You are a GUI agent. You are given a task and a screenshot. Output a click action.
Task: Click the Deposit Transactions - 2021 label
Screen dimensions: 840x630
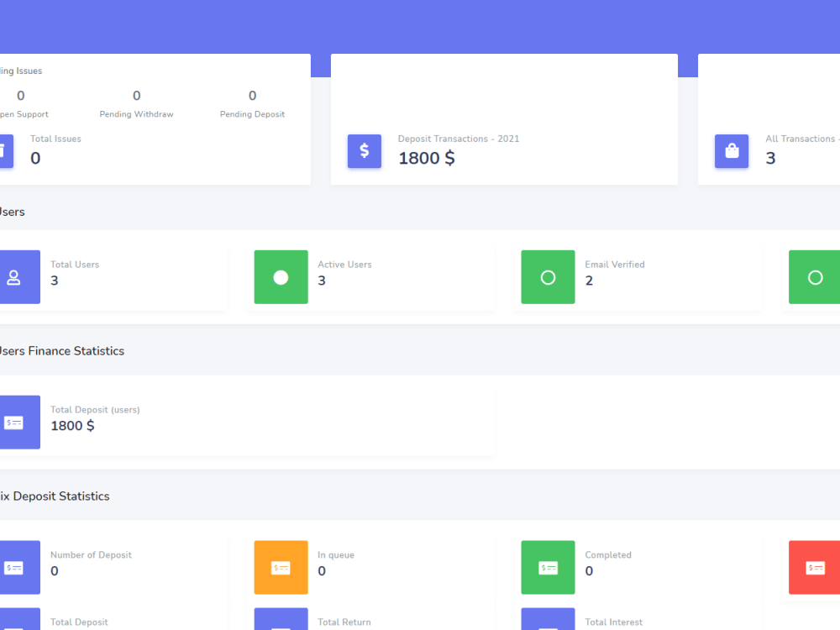[459, 139]
